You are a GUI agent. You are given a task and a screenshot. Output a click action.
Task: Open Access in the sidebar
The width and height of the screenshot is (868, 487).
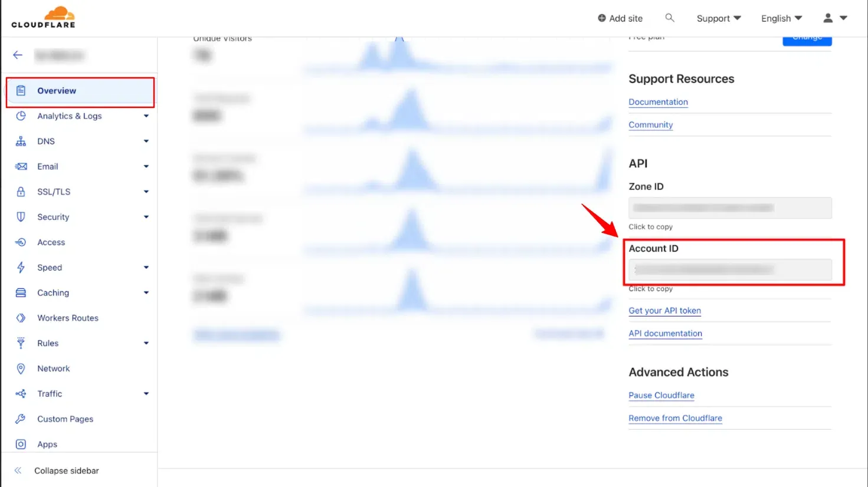point(51,242)
